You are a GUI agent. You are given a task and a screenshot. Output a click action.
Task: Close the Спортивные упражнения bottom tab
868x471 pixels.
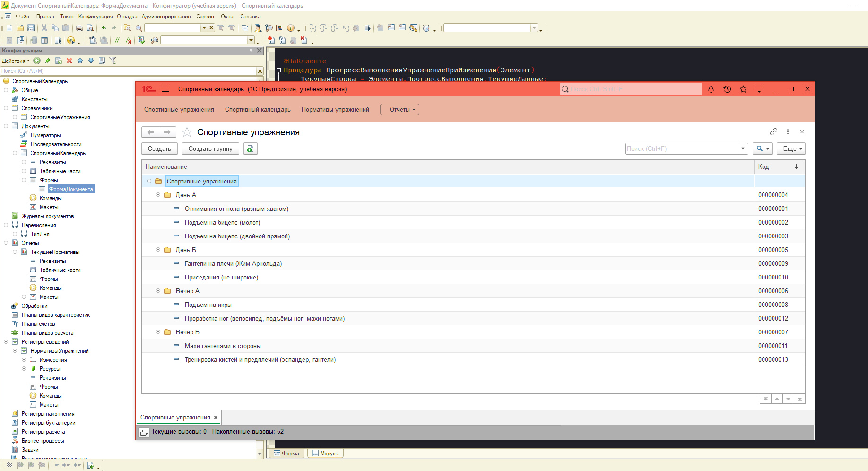[x=216, y=418]
